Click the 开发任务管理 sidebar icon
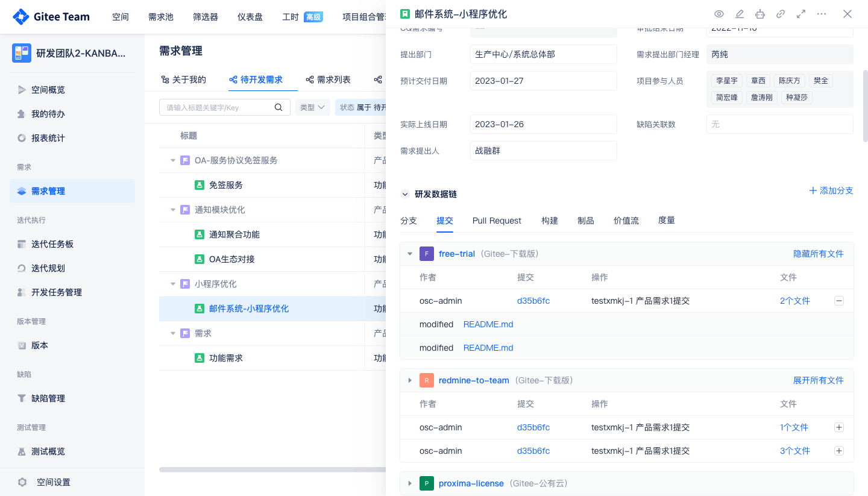Screen dimensions: 868x496 tap(22, 292)
